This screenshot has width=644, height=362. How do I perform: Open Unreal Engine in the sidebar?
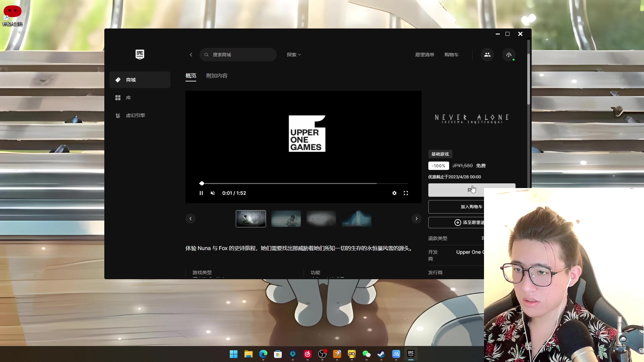point(135,115)
